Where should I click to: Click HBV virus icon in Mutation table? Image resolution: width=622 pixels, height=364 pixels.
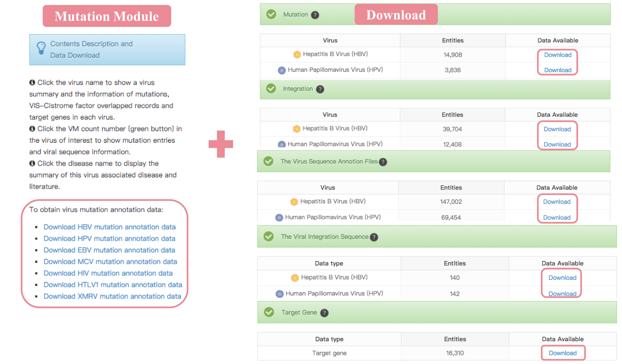297,54
